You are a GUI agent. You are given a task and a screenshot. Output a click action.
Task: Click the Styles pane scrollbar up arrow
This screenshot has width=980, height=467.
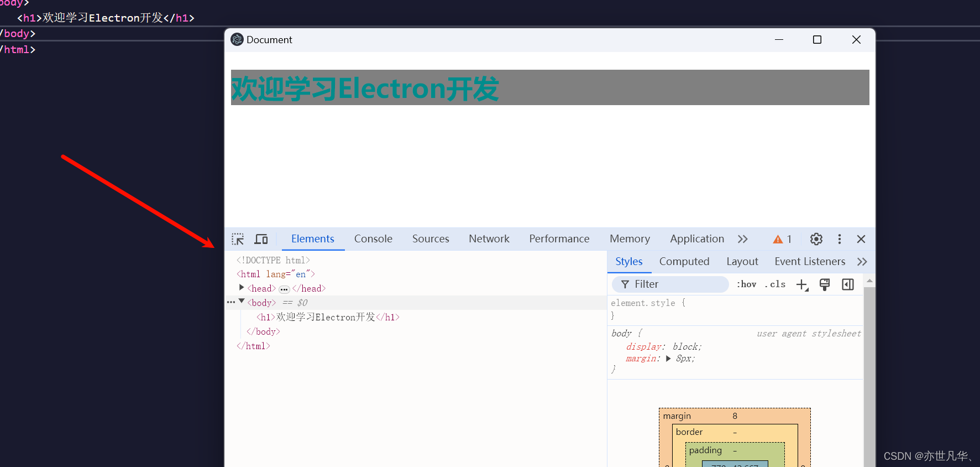tap(869, 281)
